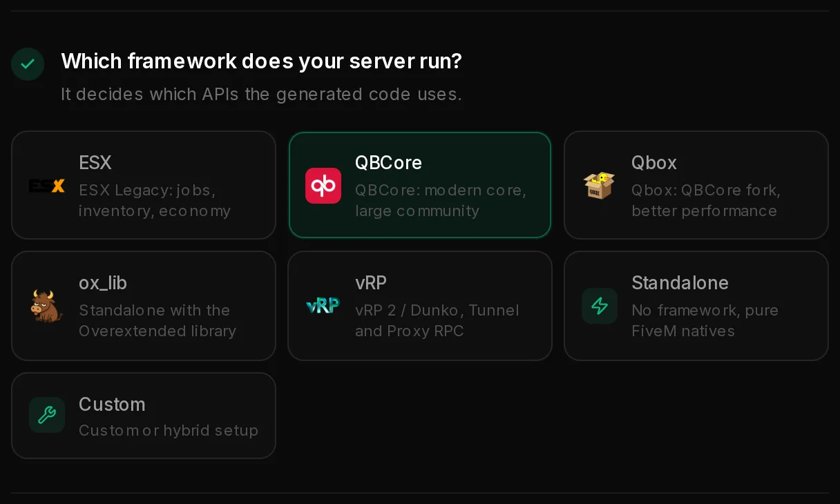
Task: Choose the Standalone title label
Action: click(x=680, y=283)
